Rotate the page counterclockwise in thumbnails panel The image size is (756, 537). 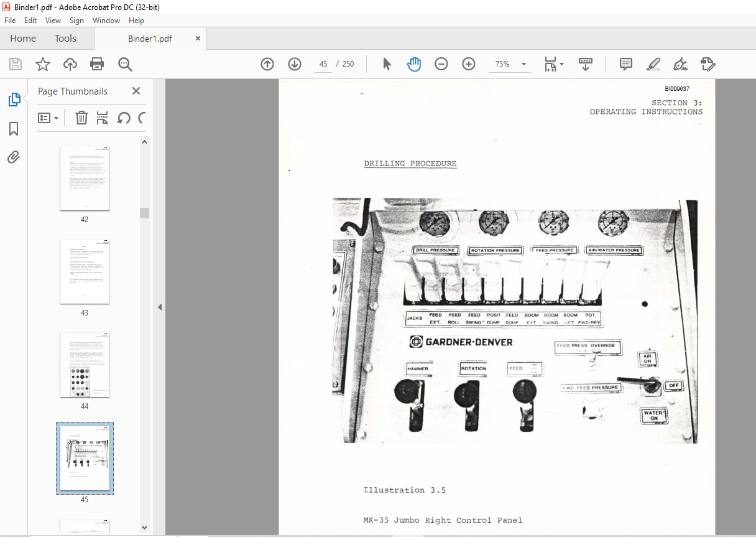124,118
